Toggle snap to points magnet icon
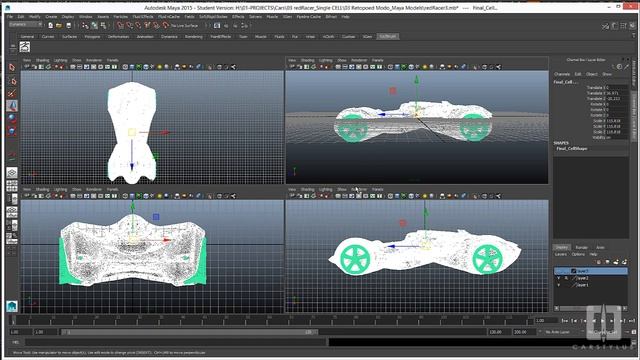 point(138,25)
